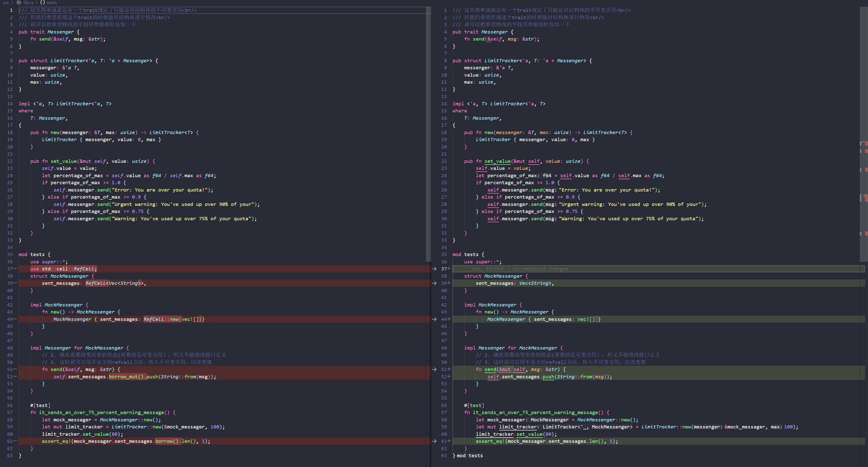Click the revert arrow for line 51

(x=434, y=369)
